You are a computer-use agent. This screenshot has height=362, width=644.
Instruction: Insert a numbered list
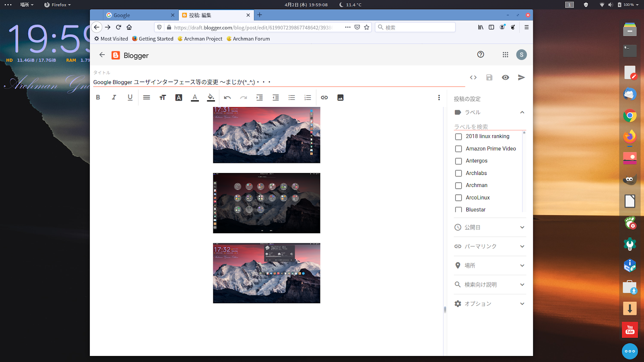pyautogui.click(x=308, y=97)
